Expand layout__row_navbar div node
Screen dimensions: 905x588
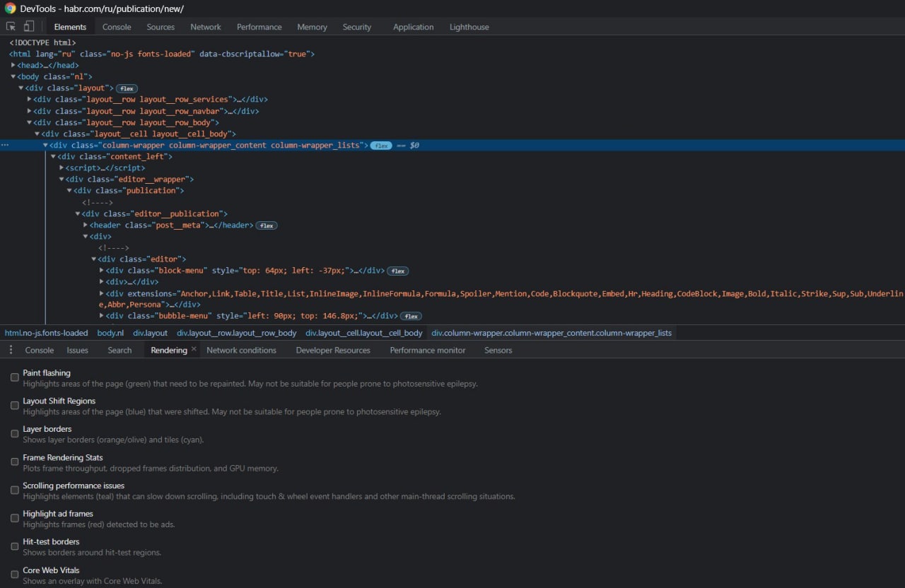[29, 111]
